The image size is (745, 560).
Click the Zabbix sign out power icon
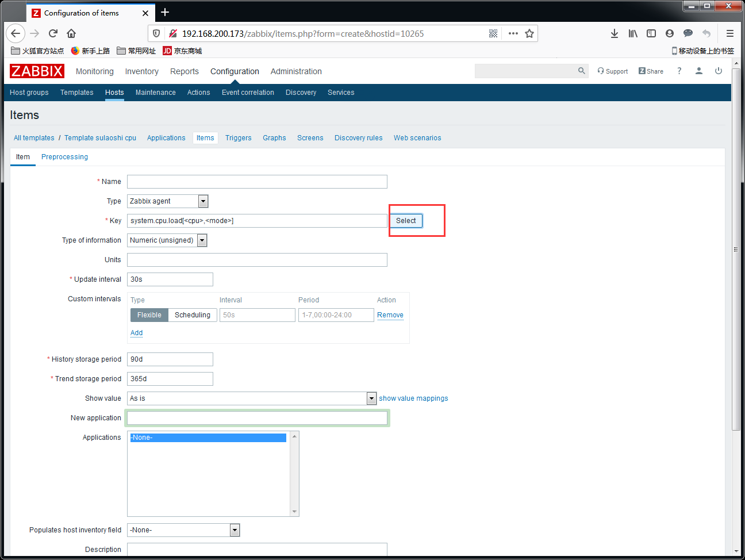tap(719, 71)
